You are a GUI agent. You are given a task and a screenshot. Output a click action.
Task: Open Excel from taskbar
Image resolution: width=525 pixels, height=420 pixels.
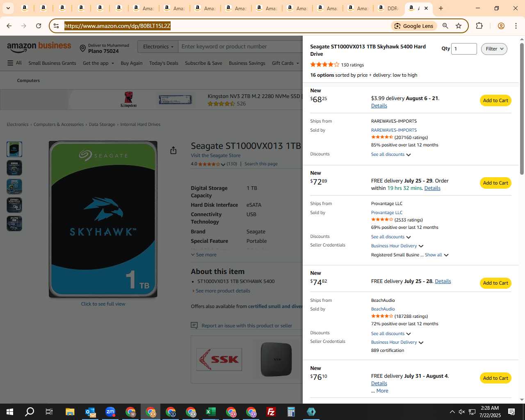click(x=211, y=412)
